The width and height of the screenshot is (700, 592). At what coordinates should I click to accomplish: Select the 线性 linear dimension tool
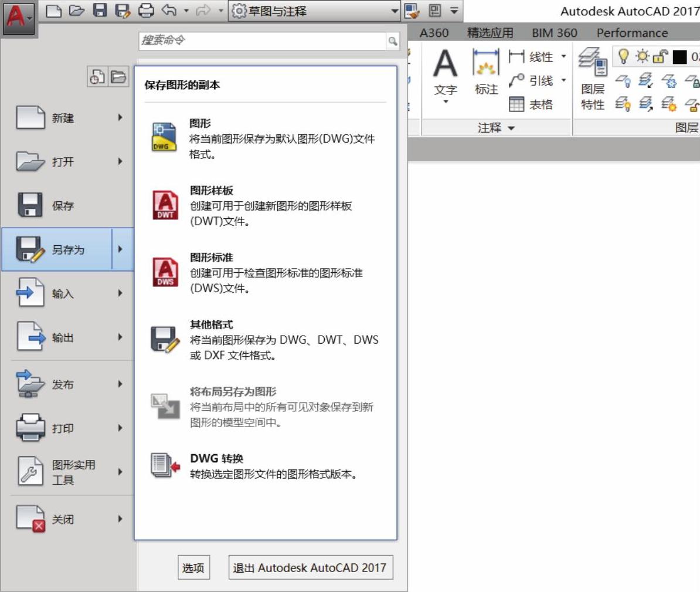click(x=531, y=57)
